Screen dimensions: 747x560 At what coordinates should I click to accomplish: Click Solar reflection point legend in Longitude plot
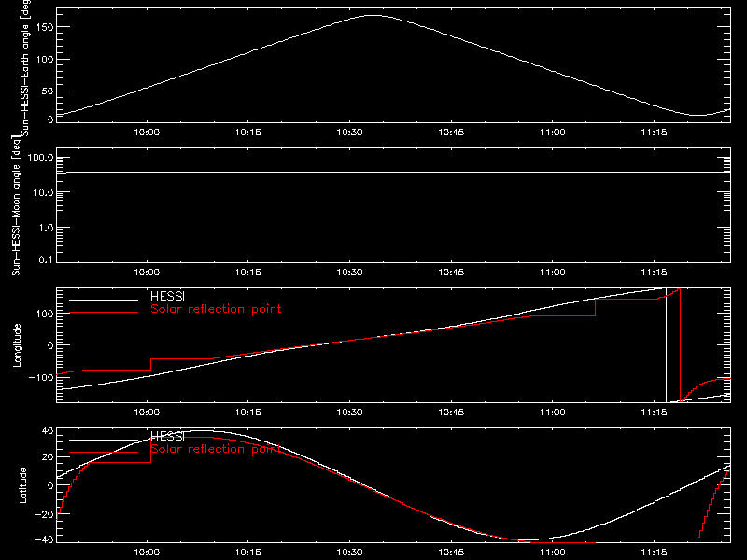(x=216, y=309)
